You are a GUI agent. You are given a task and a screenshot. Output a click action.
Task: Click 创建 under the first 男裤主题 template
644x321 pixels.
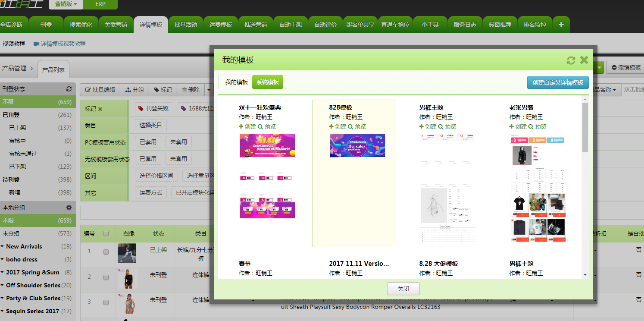tap(428, 126)
